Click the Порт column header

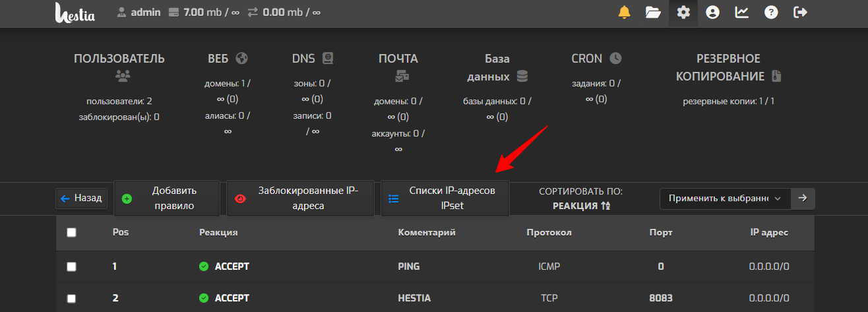(661, 232)
